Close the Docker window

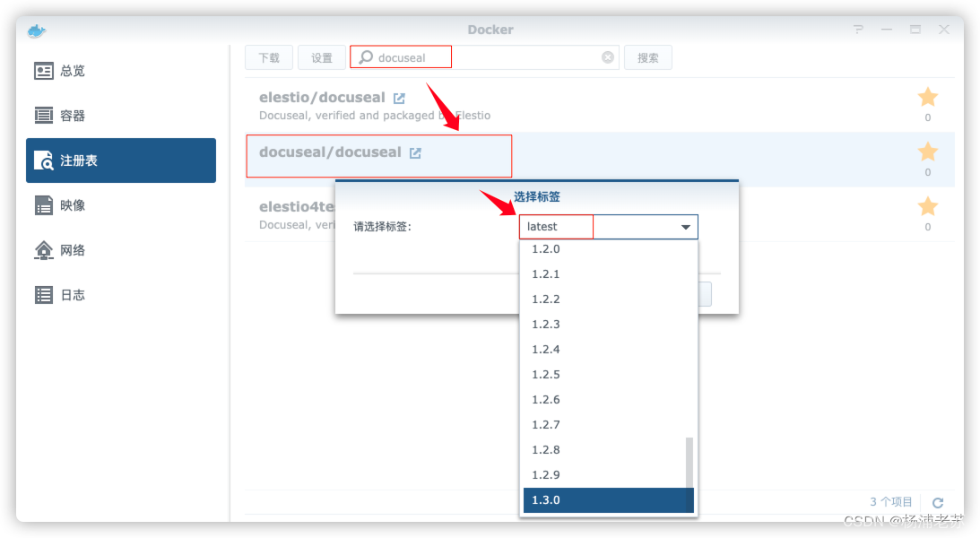(x=944, y=30)
